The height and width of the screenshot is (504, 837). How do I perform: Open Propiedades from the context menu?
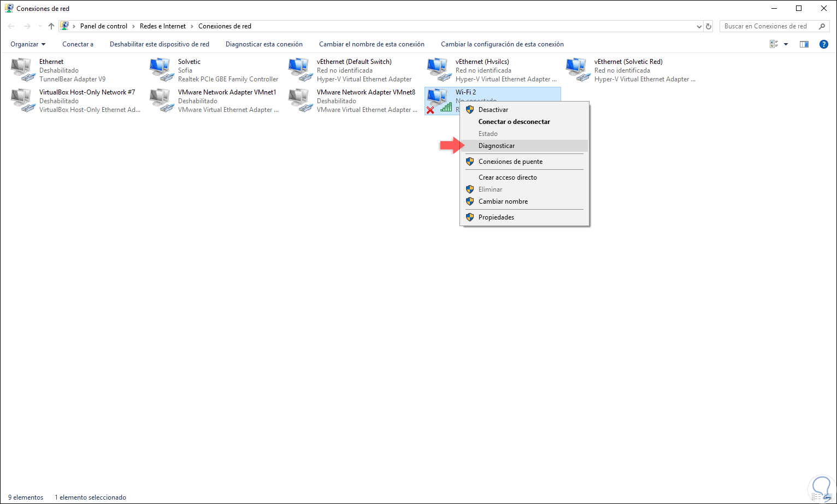click(x=524, y=217)
